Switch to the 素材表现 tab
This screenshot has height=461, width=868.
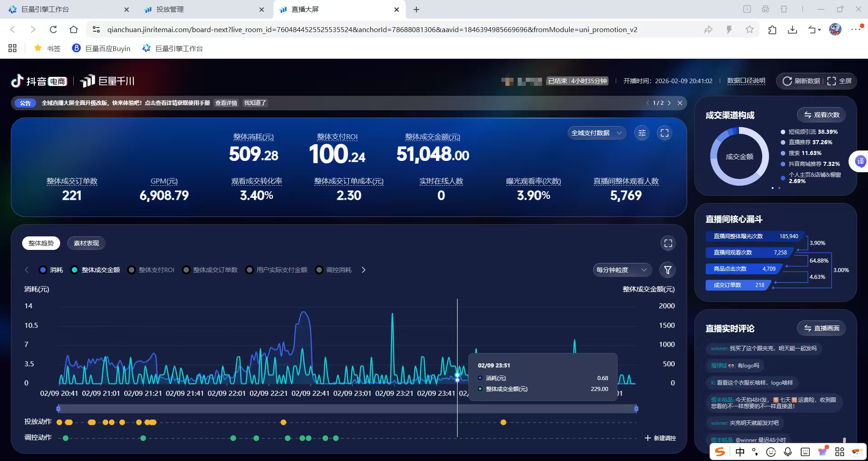point(86,243)
